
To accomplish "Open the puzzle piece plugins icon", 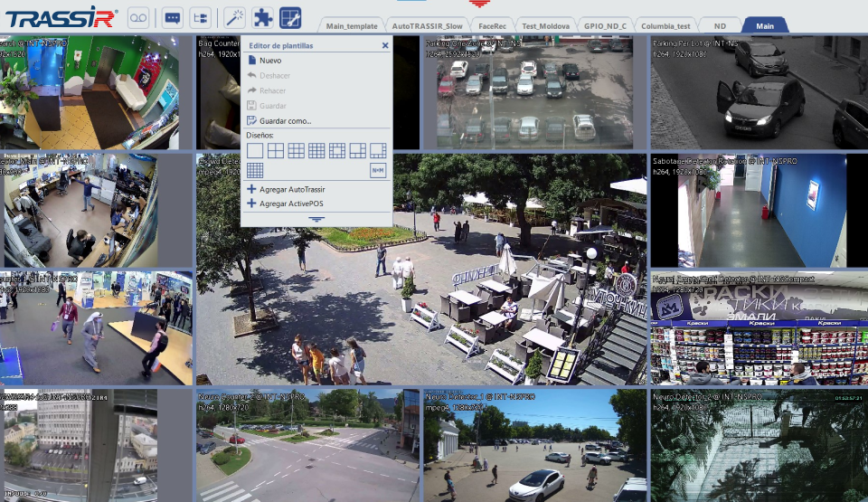I will (262, 17).
